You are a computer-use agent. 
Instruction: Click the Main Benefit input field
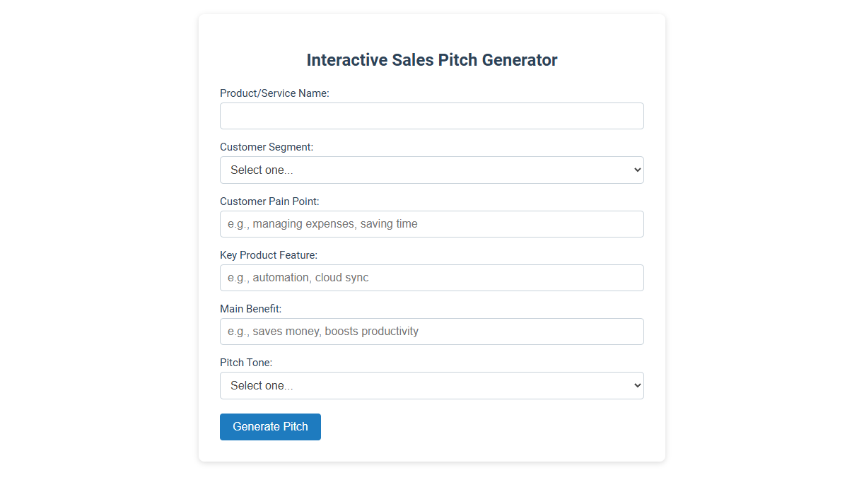tap(431, 331)
